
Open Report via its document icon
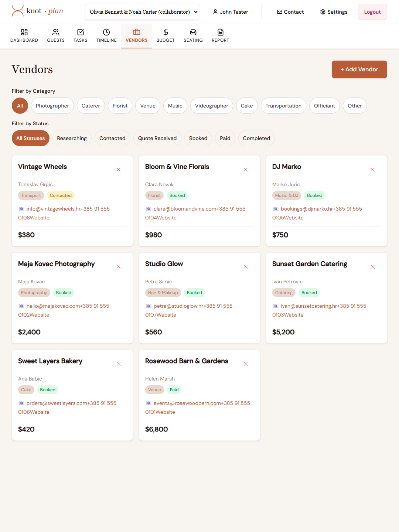[x=221, y=32]
